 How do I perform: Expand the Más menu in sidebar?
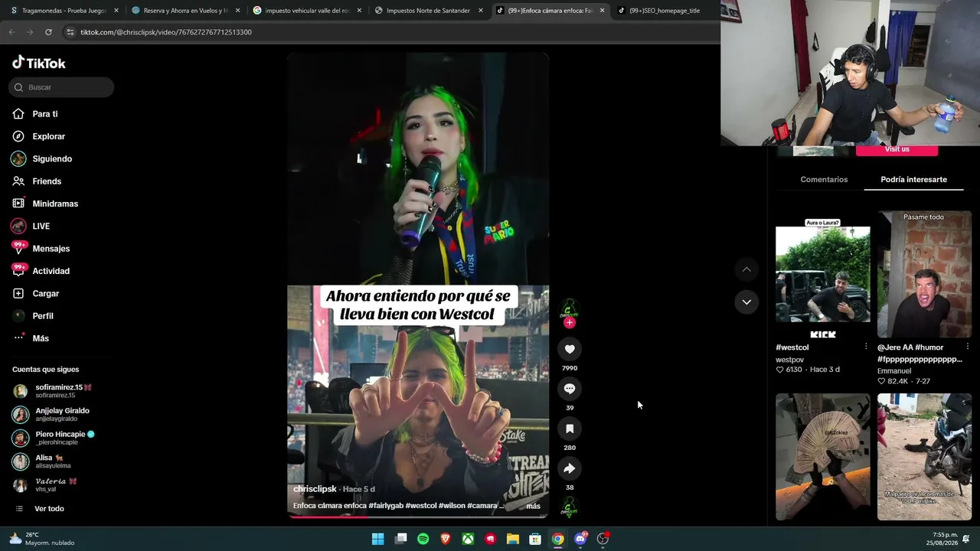click(x=31, y=338)
